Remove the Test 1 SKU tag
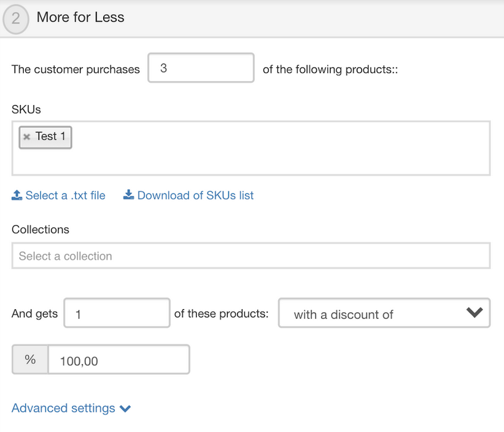This screenshot has height=432, width=504. tap(26, 137)
